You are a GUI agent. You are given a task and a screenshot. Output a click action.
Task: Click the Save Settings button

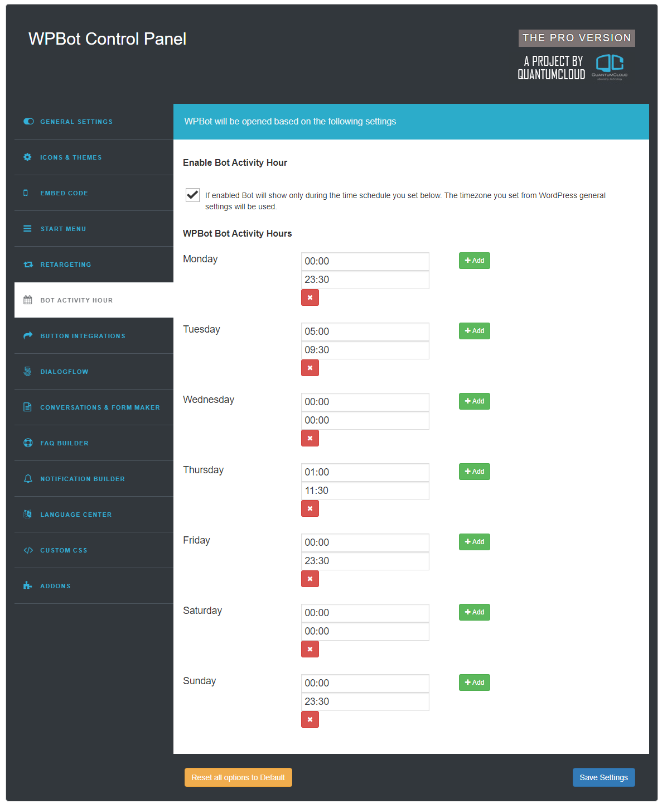click(603, 777)
